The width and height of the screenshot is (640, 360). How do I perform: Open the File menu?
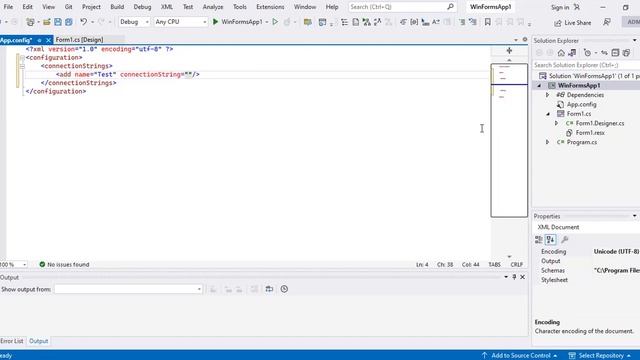pyautogui.click(x=8, y=7)
